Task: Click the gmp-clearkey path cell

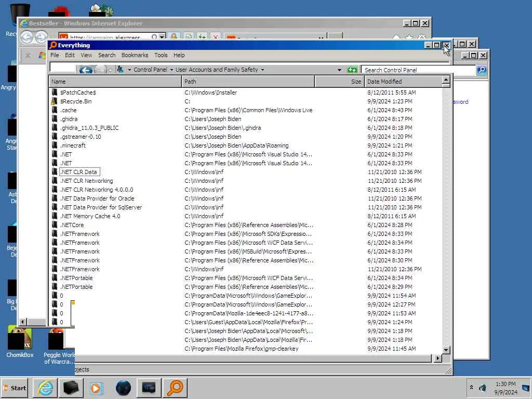Action: (241, 349)
